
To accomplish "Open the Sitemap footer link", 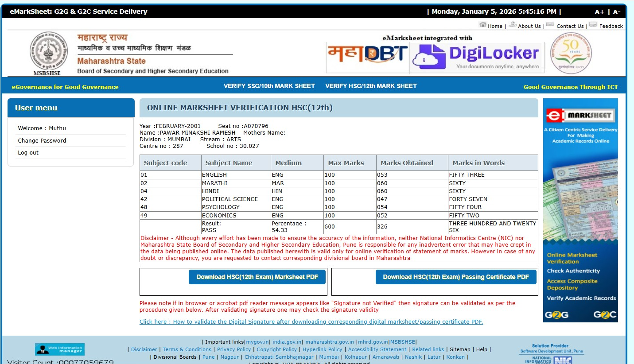I will 460,349.
